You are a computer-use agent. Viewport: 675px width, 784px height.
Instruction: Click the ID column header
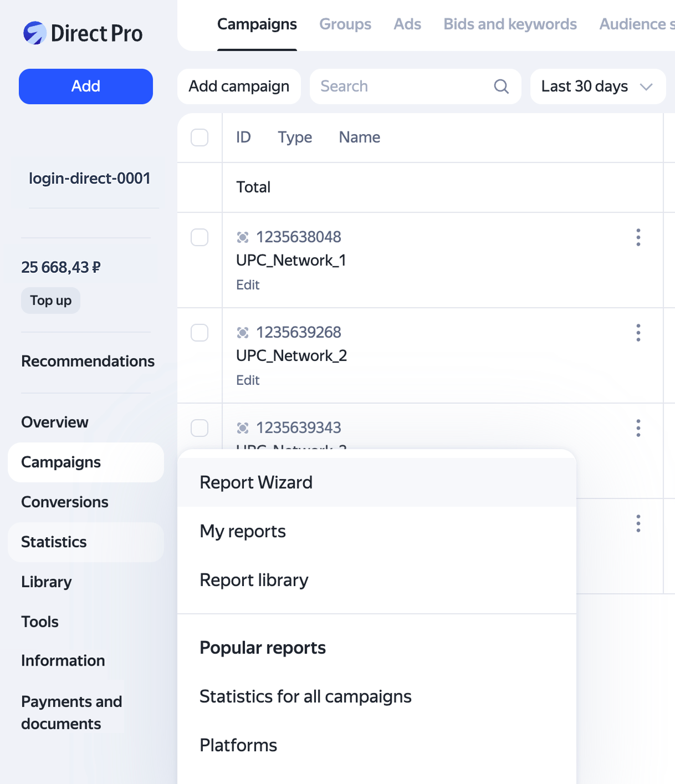point(243,138)
